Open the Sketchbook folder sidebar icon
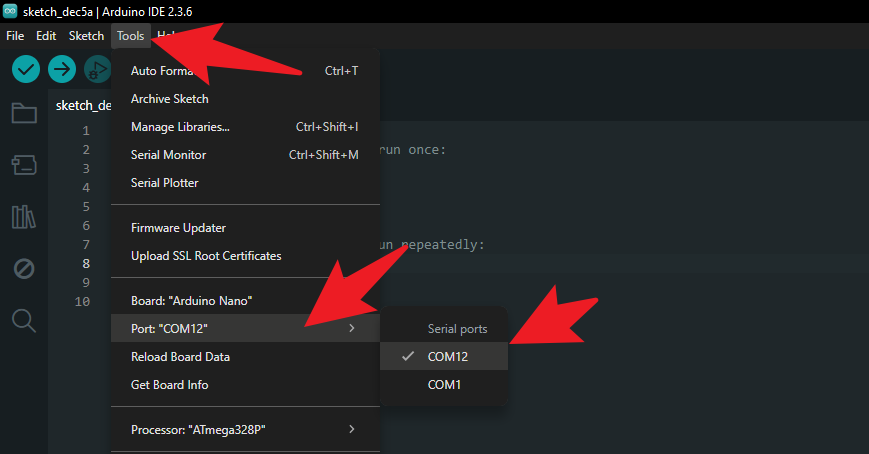The width and height of the screenshot is (869, 454). tap(24, 113)
